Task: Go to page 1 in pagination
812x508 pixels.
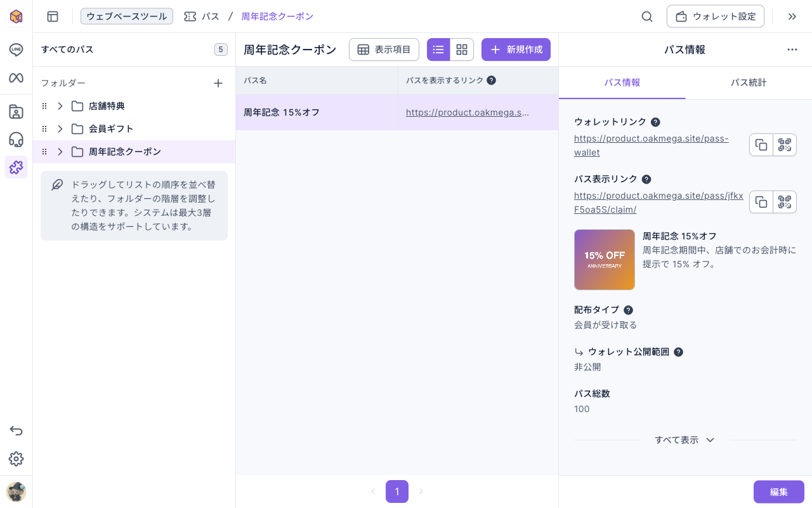Action: pyautogui.click(x=397, y=491)
